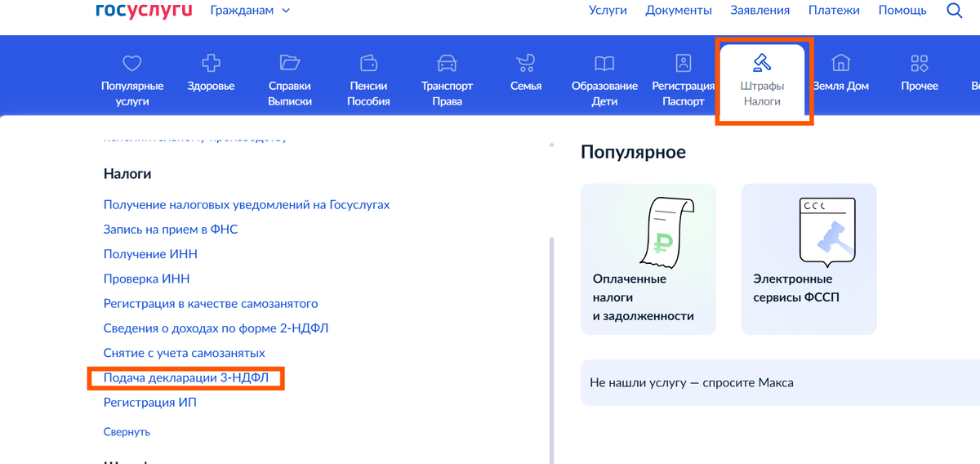Open Сведения о доходах по форме 2-НДФЛ

pos(216,328)
